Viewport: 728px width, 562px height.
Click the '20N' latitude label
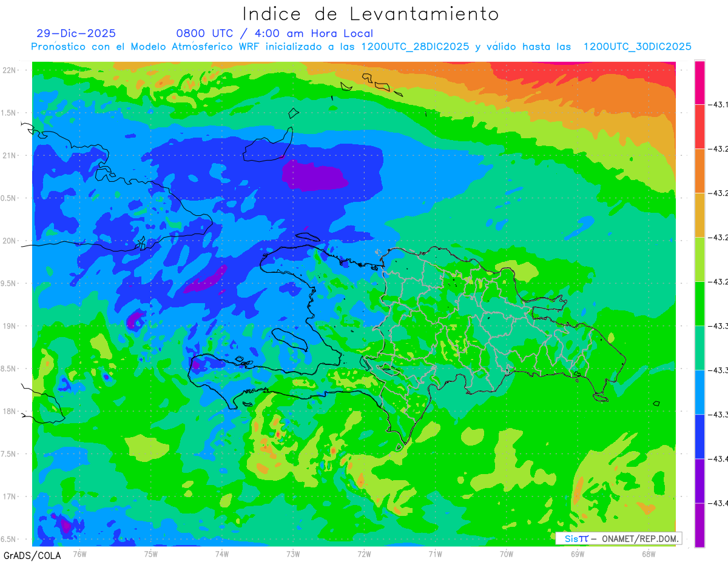tap(10, 241)
